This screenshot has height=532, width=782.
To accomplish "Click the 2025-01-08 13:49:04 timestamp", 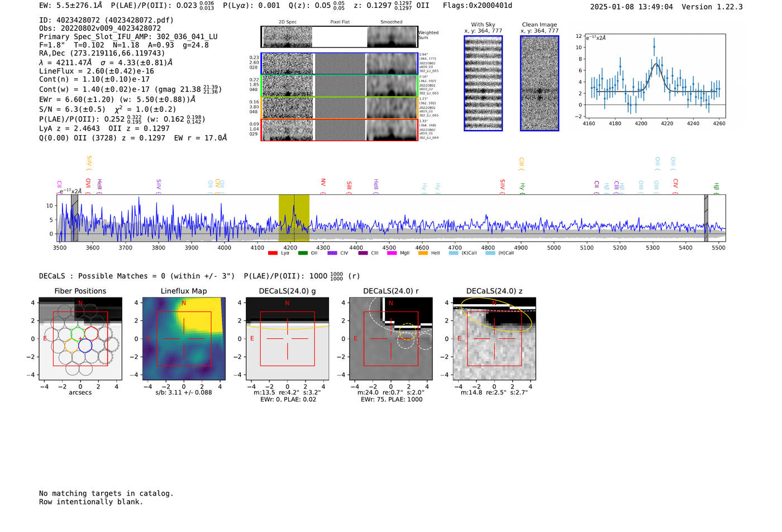I will (x=632, y=7).
